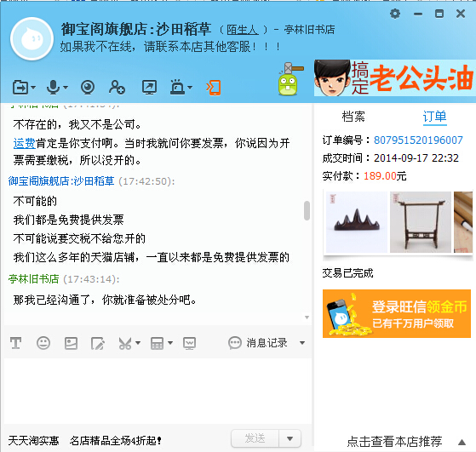Switch to 档案 tab
The width and height of the screenshot is (476, 452).
pyautogui.click(x=353, y=117)
